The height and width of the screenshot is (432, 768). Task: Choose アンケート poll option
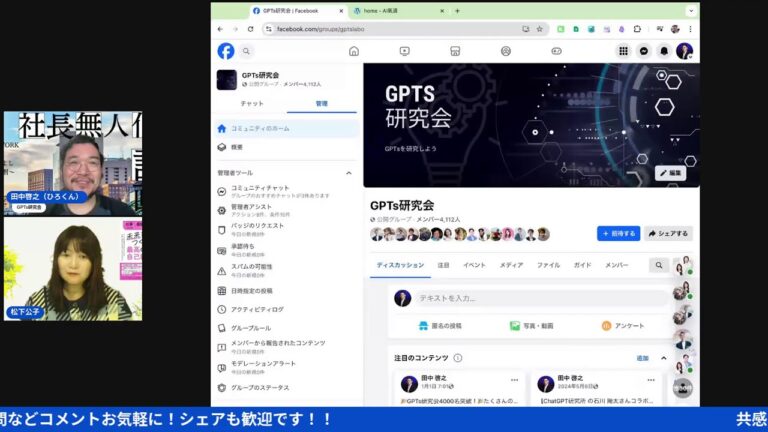[x=623, y=326]
